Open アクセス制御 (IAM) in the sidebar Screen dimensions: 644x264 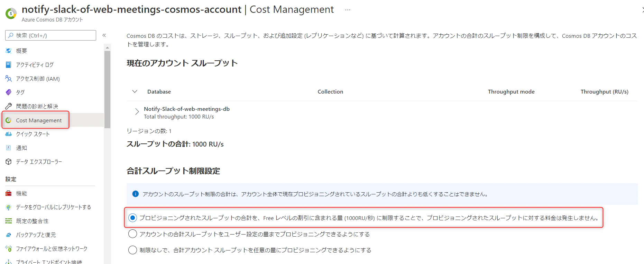pos(38,79)
